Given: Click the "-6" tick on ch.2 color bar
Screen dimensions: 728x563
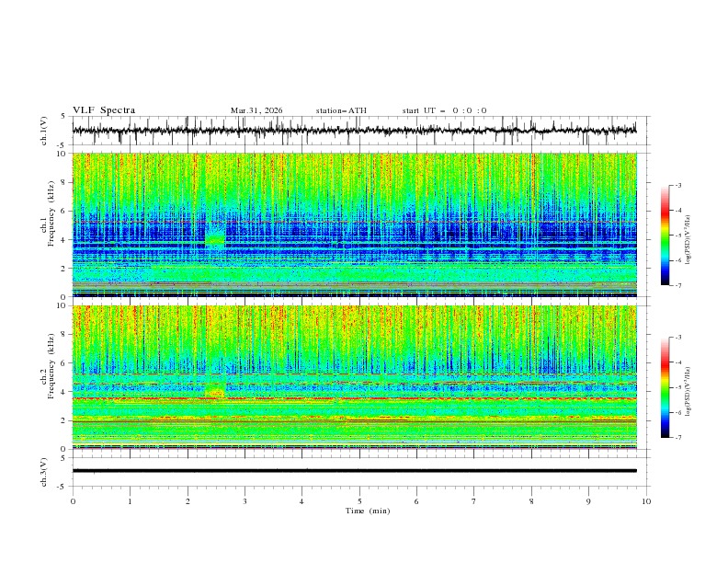Looking at the screenshot, I should coord(677,412).
